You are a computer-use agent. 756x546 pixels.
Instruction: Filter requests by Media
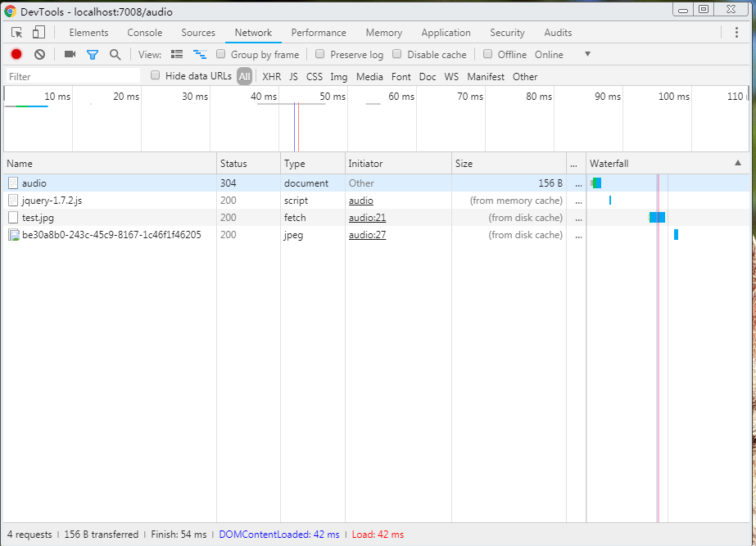pyautogui.click(x=369, y=77)
